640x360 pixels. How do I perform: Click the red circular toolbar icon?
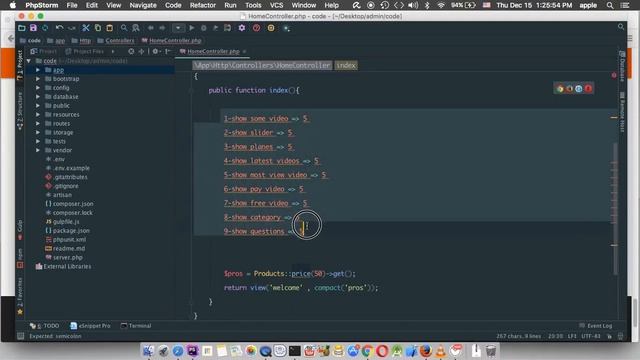[x=256, y=28]
